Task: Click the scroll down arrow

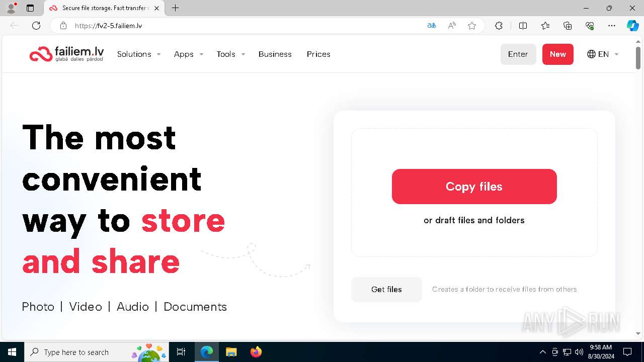Action: click(638, 333)
